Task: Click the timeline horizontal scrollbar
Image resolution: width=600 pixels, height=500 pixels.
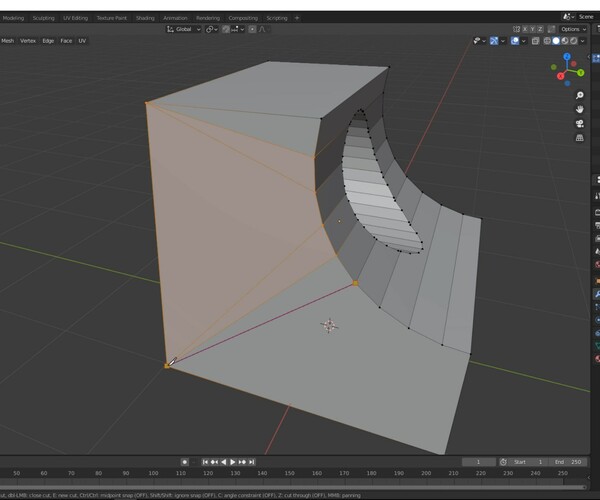Action: point(293,487)
